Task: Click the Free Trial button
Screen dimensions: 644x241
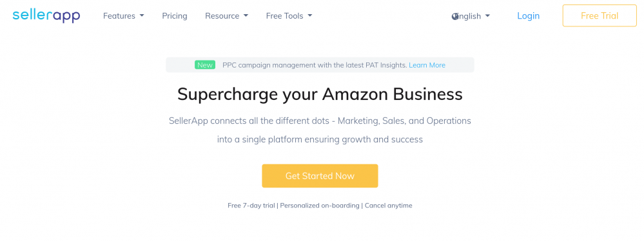Action: (600, 15)
